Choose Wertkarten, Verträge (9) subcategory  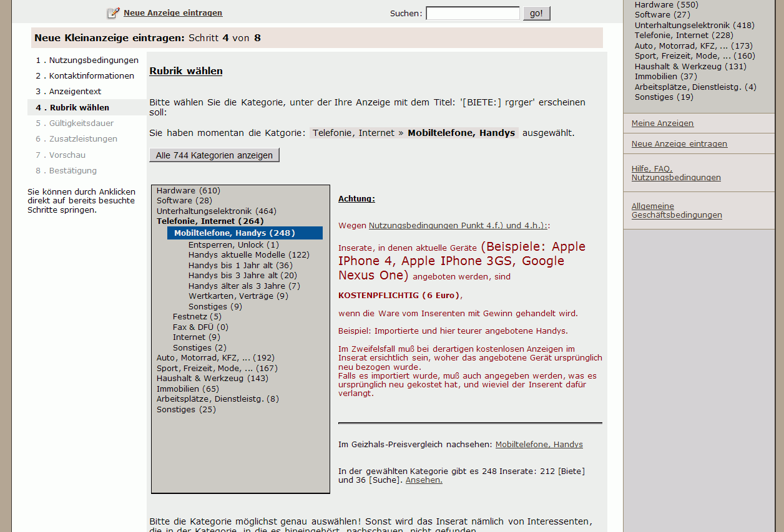pyautogui.click(x=238, y=296)
